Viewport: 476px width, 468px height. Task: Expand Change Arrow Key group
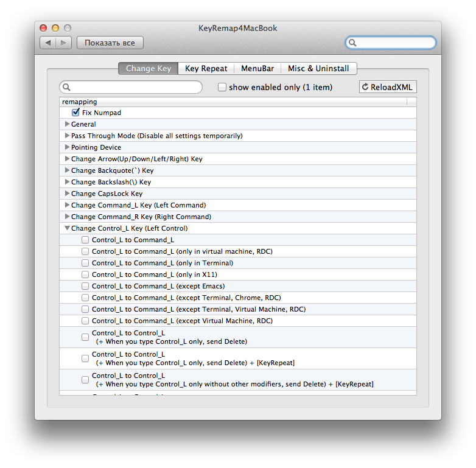67,158
